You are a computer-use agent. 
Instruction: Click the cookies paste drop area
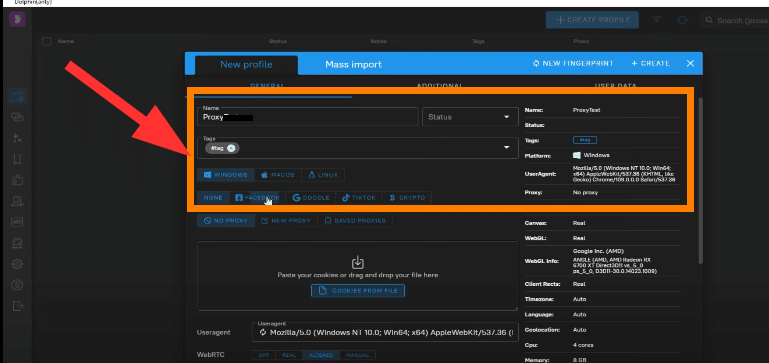[358, 276]
